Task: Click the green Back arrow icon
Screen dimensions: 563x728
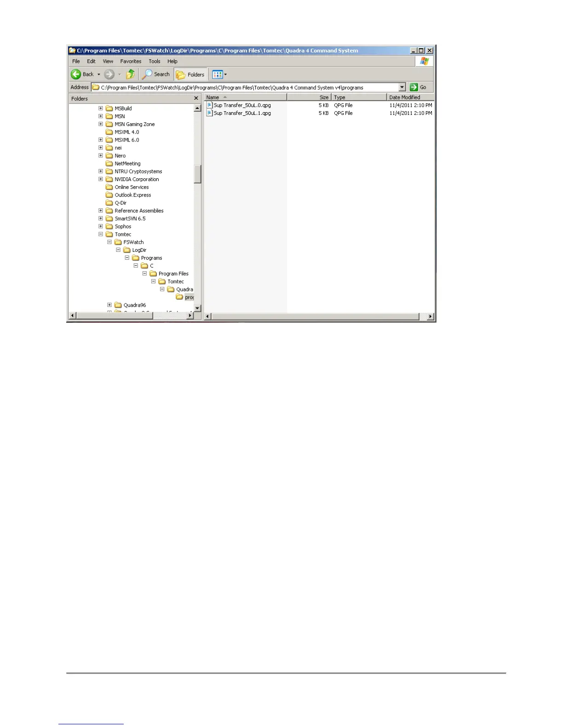Action: coord(76,74)
